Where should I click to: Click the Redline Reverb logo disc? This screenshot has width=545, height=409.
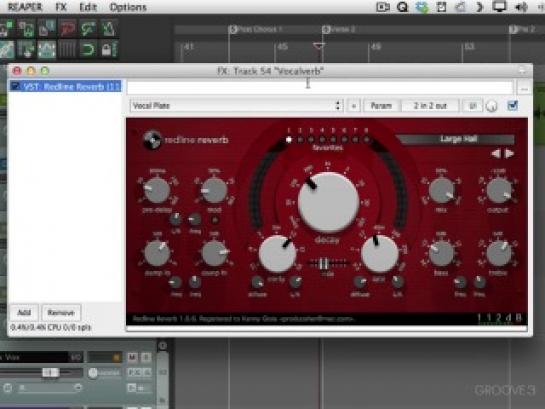152,140
